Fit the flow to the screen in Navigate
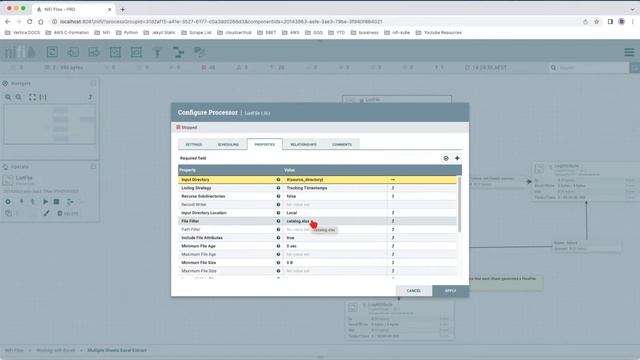The width and height of the screenshot is (640, 360). pos(32,97)
